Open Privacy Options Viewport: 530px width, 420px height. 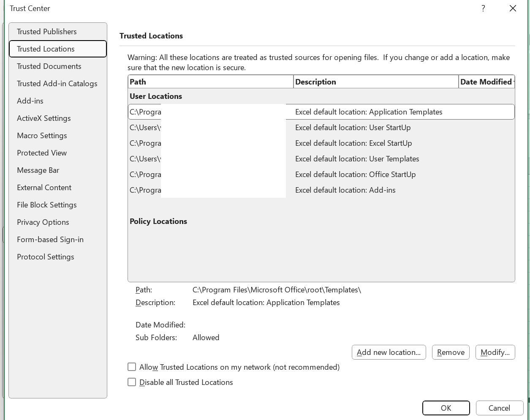[58, 222]
